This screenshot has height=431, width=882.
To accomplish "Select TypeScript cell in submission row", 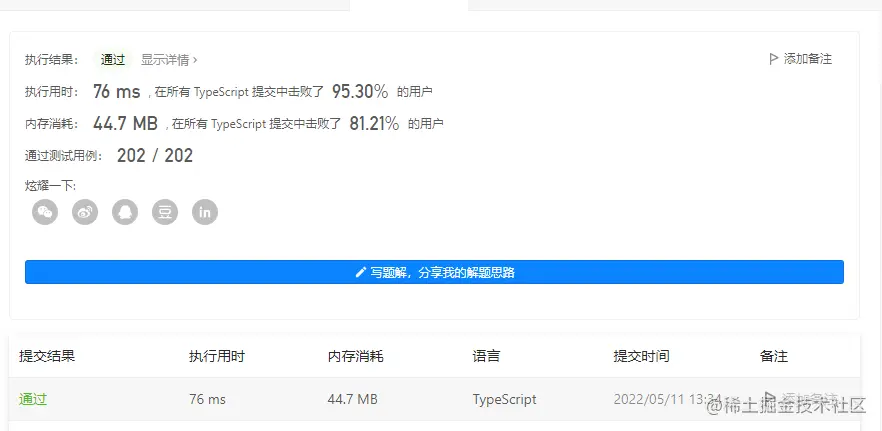I will pos(505,399).
